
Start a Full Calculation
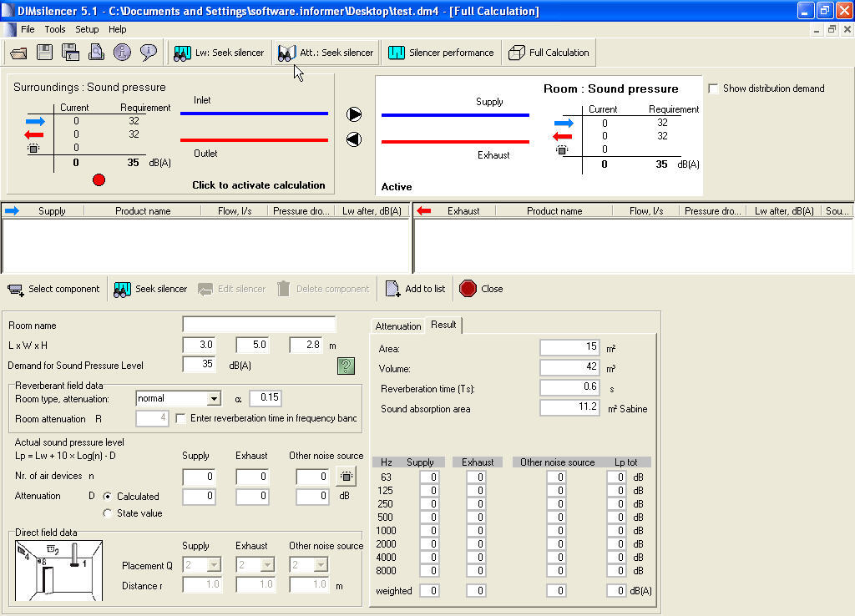tap(549, 52)
